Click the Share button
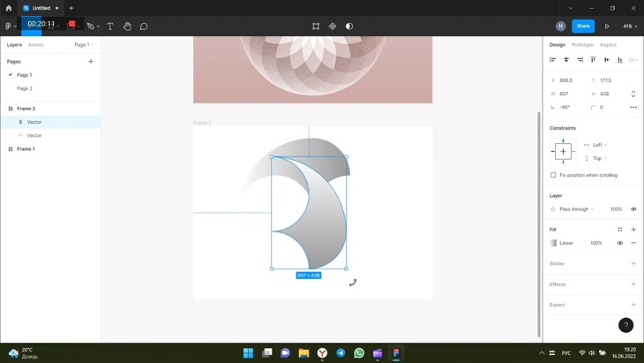 (x=583, y=26)
